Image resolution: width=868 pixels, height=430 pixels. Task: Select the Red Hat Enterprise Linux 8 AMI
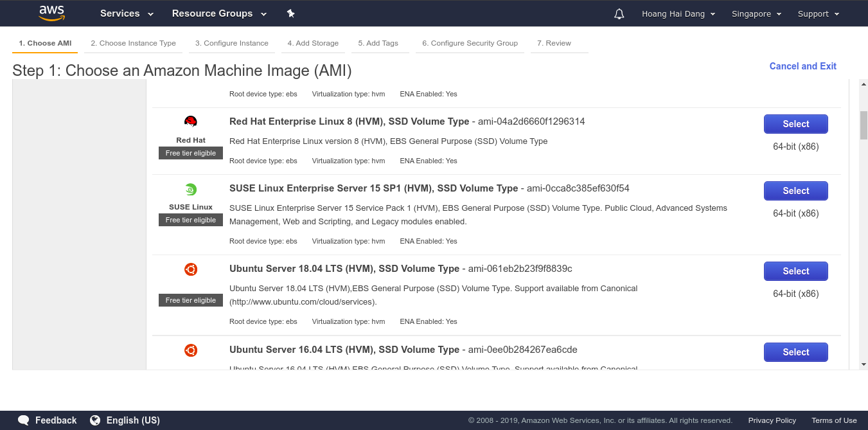click(x=795, y=124)
